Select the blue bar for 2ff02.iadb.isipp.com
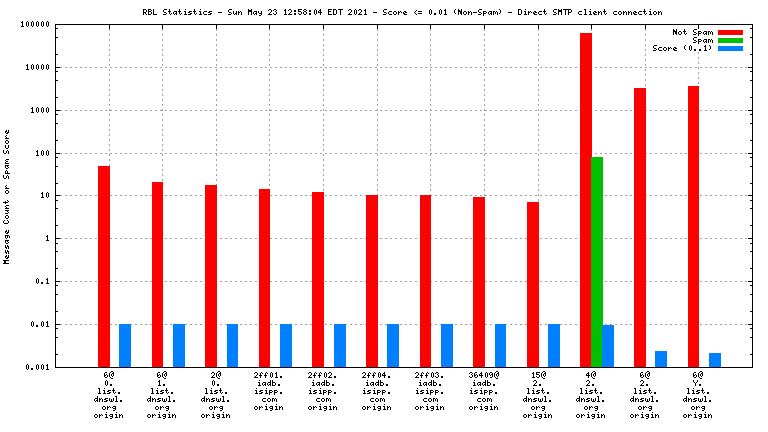Screen dimensions: 768x432 [340, 345]
